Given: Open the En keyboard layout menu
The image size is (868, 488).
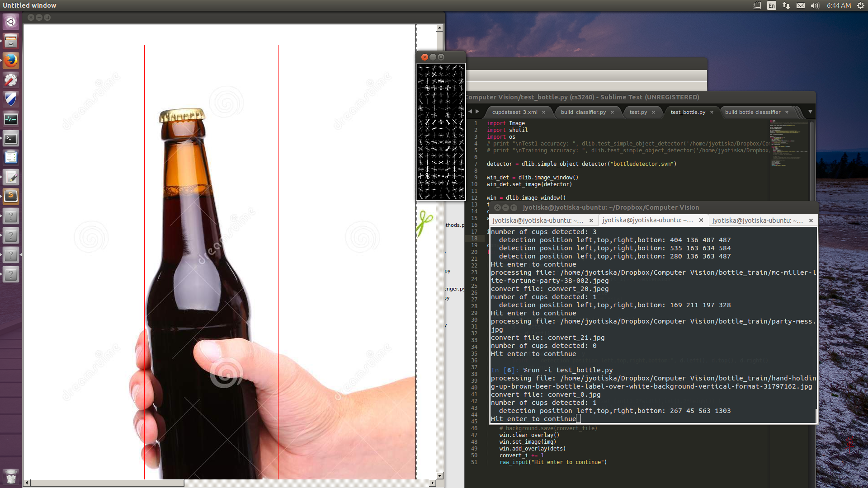Looking at the screenshot, I should tap(772, 5).
